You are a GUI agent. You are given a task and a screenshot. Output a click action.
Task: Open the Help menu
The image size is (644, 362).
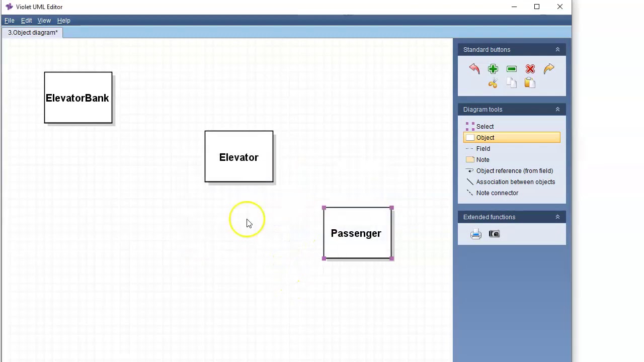click(63, 21)
